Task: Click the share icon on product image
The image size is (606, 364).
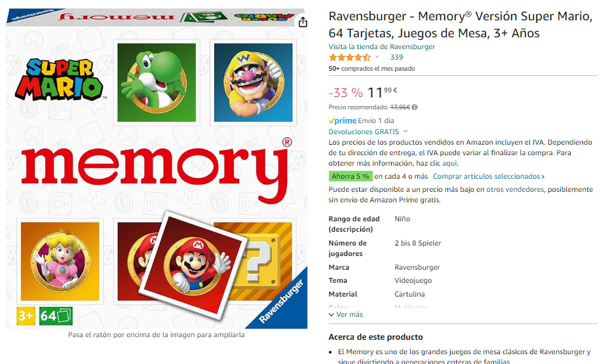Action: click(303, 22)
